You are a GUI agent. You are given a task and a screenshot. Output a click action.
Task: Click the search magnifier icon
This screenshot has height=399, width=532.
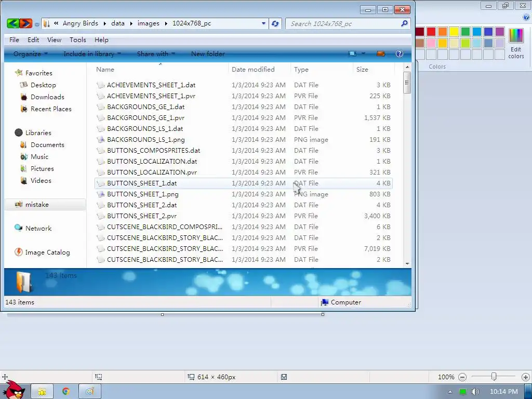point(404,23)
